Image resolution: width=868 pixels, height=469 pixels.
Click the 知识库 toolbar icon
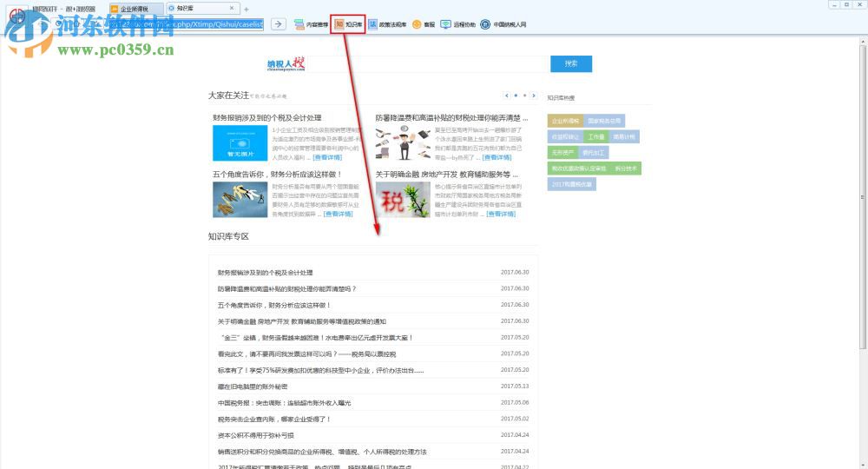[348, 24]
